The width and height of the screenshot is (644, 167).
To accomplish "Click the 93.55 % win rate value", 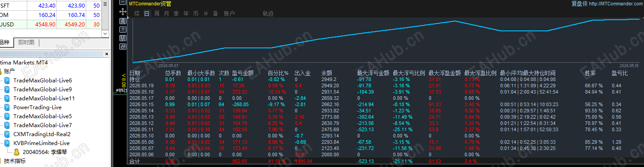I will point(594,111).
